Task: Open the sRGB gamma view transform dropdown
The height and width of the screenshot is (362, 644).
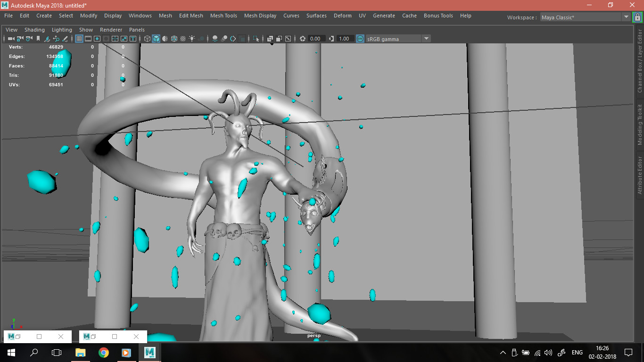Action: (x=426, y=39)
